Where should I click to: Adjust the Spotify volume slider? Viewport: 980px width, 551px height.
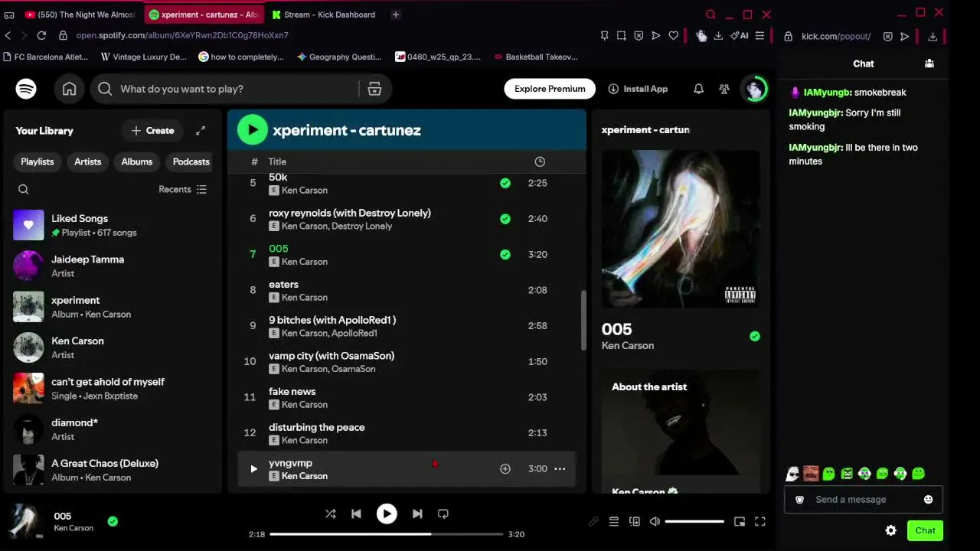click(694, 522)
